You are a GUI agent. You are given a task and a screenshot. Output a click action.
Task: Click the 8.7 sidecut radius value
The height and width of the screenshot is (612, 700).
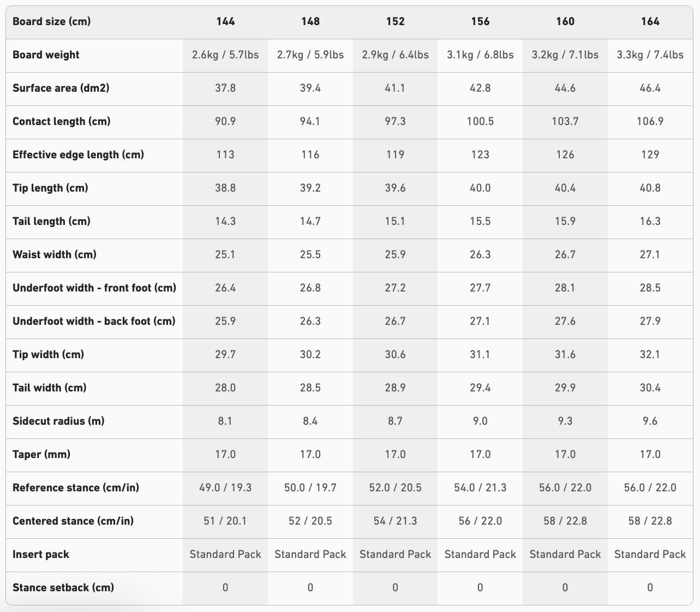point(395,421)
